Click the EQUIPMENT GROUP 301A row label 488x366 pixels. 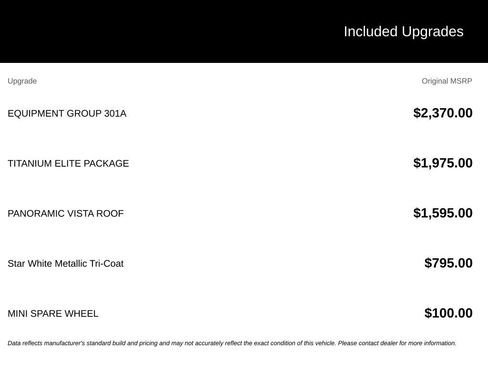(x=67, y=114)
